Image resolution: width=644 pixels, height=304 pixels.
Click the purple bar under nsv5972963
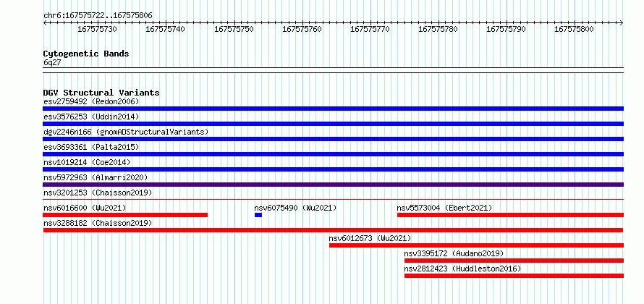click(x=333, y=185)
